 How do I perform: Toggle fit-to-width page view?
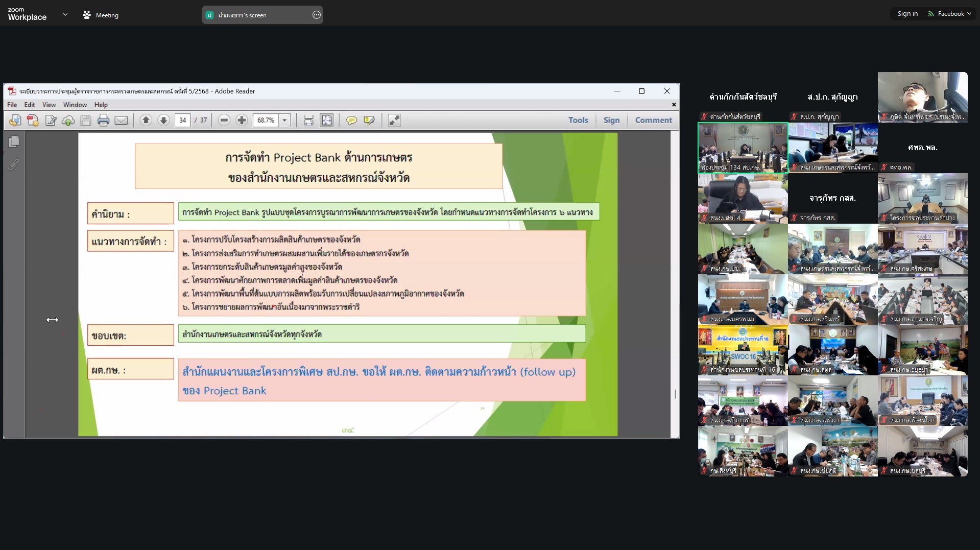[308, 121]
